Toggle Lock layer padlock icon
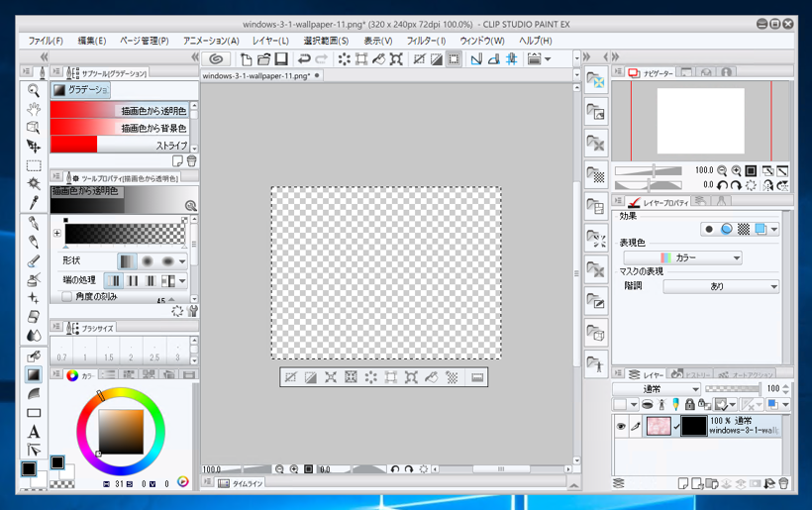This screenshot has height=510, width=812. (690, 404)
